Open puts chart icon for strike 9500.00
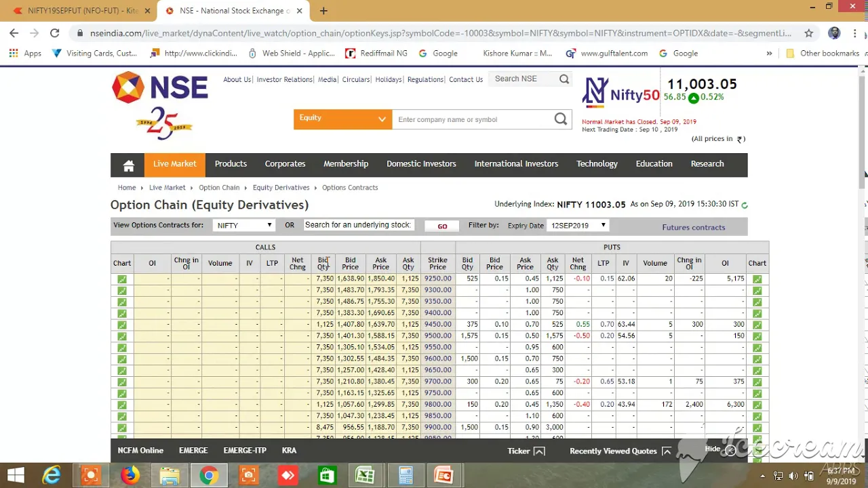 [x=757, y=336]
